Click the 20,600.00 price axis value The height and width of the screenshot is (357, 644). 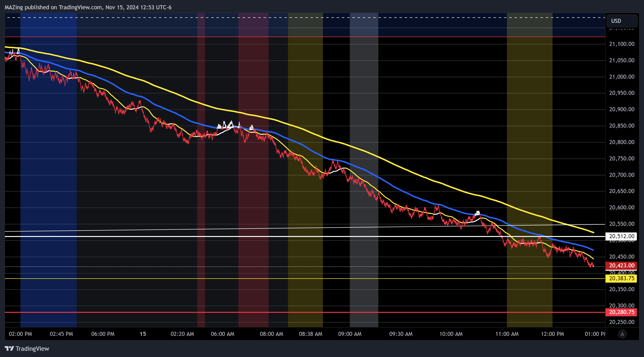622,207
